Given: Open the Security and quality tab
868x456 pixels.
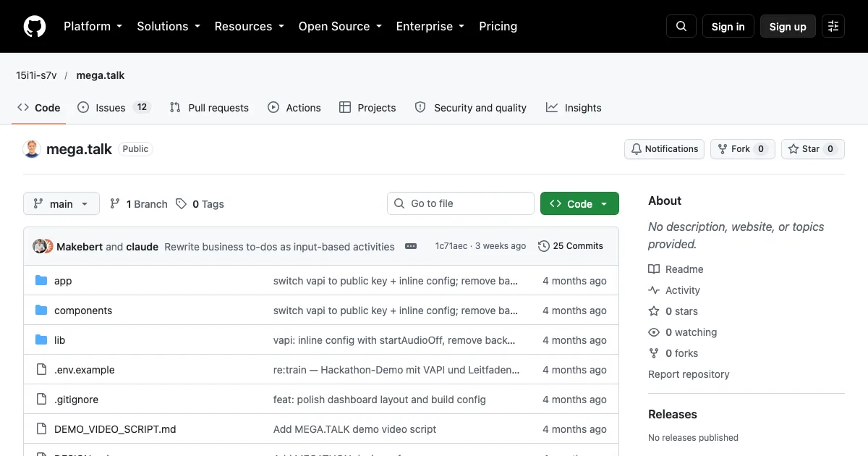Looking at the screenshot, I should 470,108.
